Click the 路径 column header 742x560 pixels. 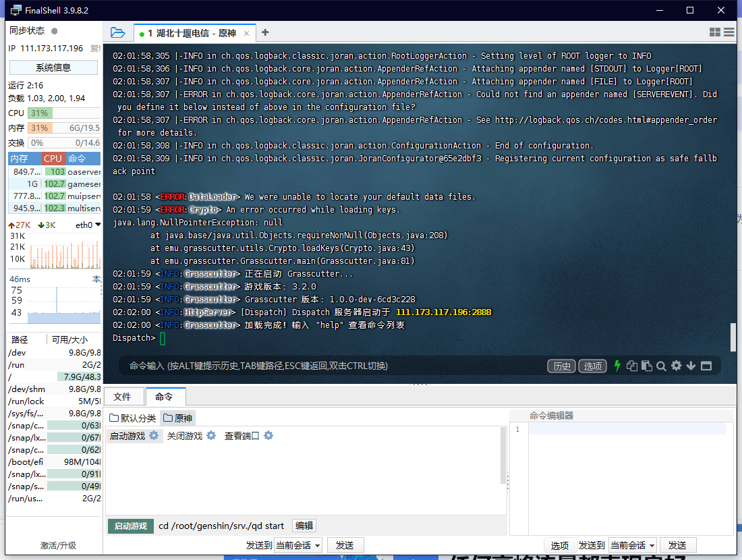[20, 339]
